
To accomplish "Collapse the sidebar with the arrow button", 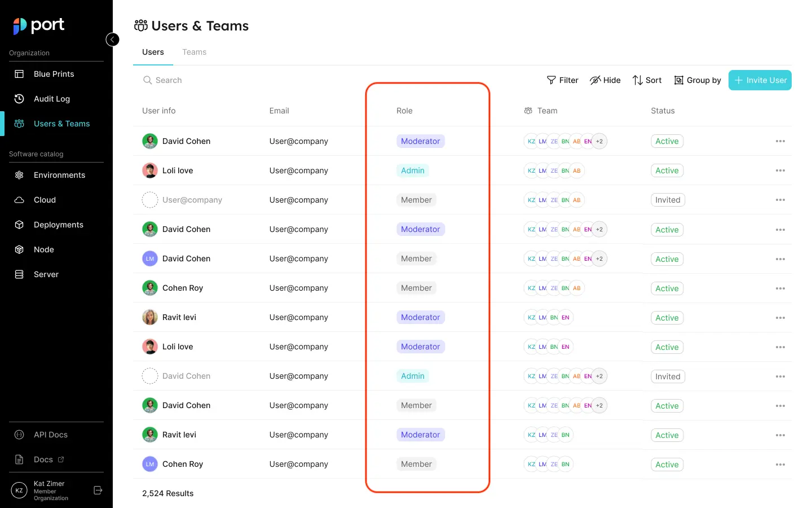I will click(x=112, y=40).
